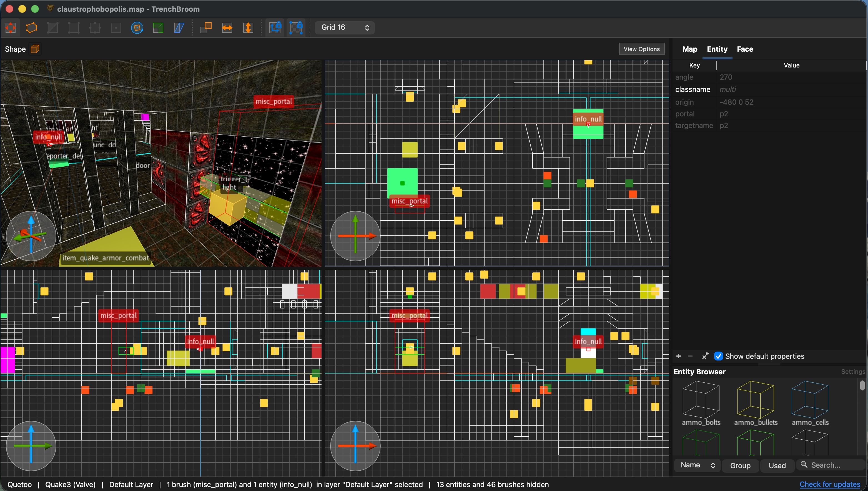
Task: Open View Options
Action: pyautogui.click(x=641, y=49)
